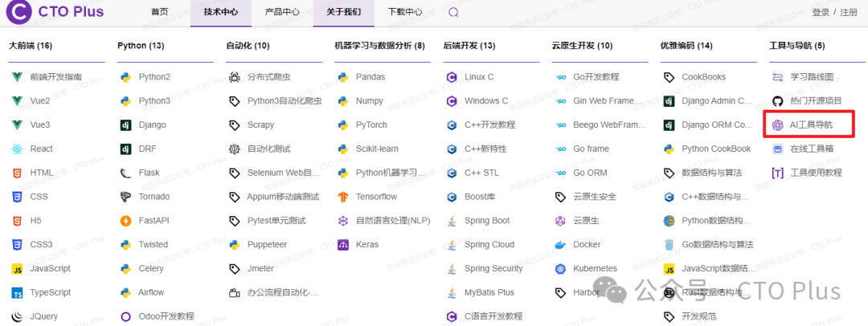Open the Spring Security link
Image resolution: width=868 pixels, height=326 pixels.
click(x=493, y=268)
